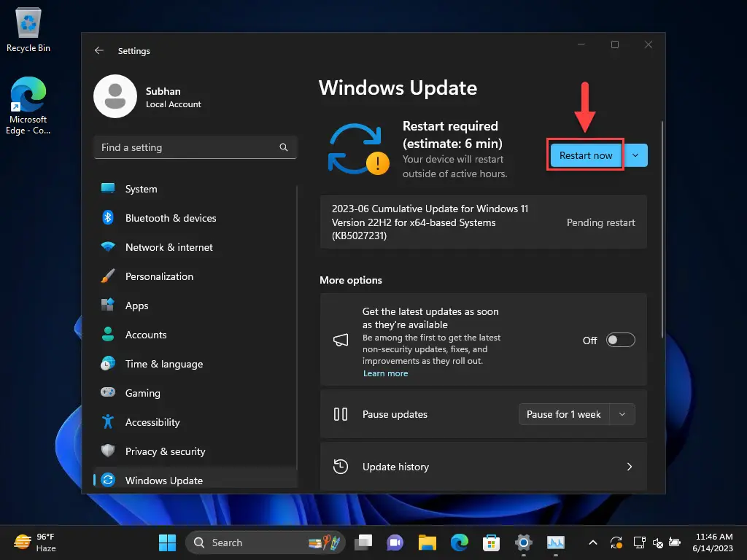Click the Restart now button
Viewport: 747px width, 560px height.
pyautogui.click(x=586, y=155)
